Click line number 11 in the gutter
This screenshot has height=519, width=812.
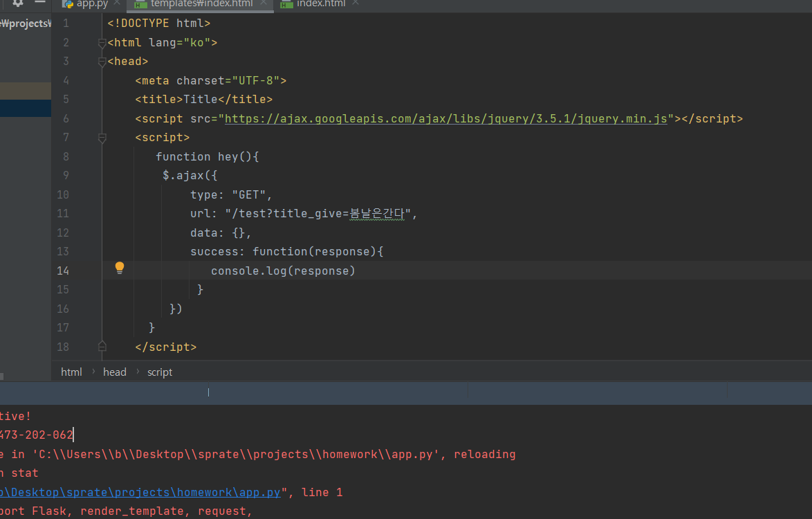click(x=63, y=213)
